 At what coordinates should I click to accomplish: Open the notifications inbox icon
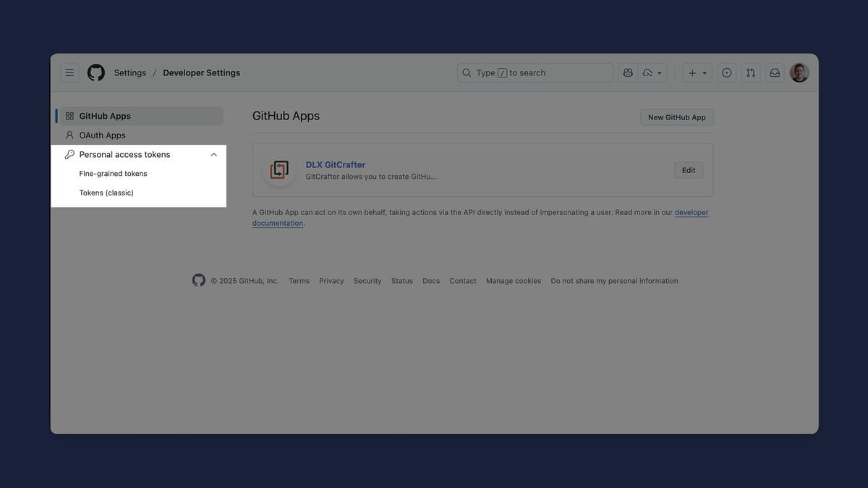pos(775,72)
